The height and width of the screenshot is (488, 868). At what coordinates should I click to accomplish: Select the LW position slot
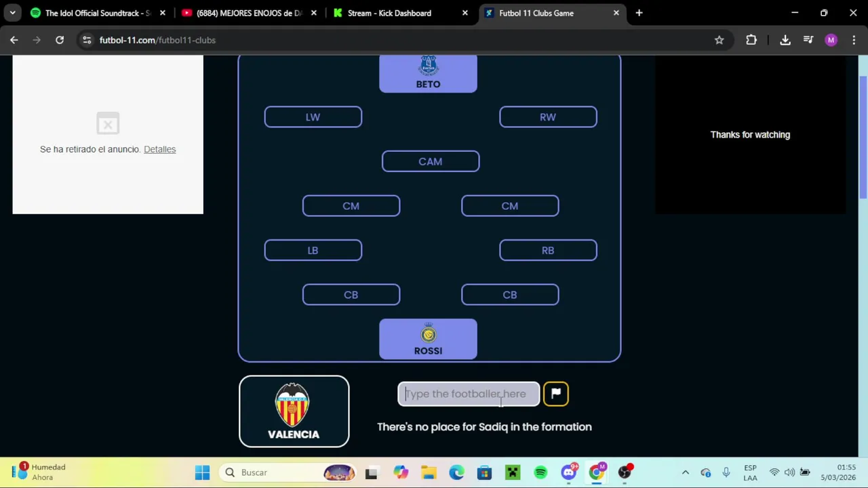coord(313,117)
